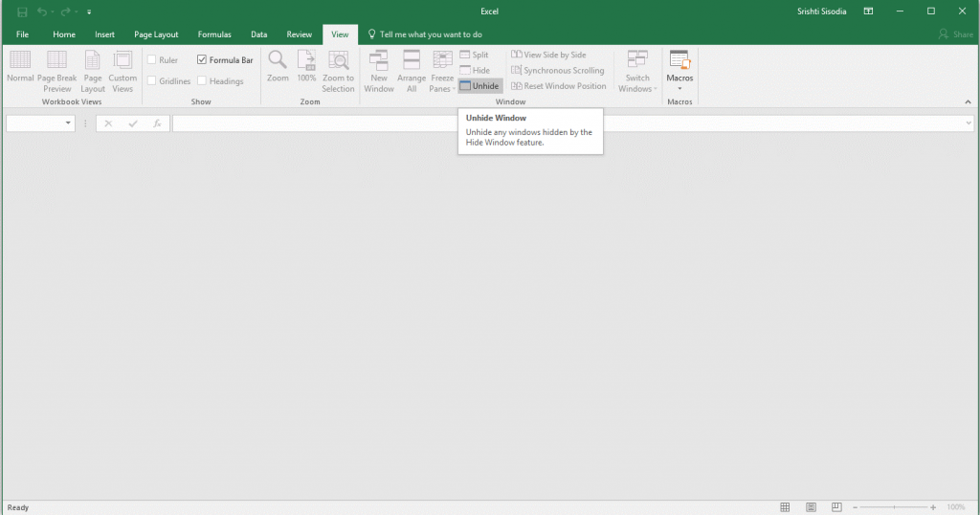Select Page Break Preview status bar icon

click(x=836, y=507)
